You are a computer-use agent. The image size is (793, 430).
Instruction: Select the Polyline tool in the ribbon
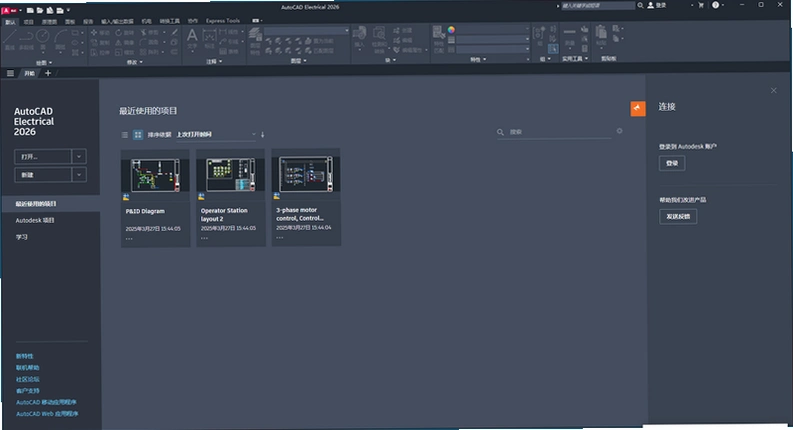(x=26, y=39)
